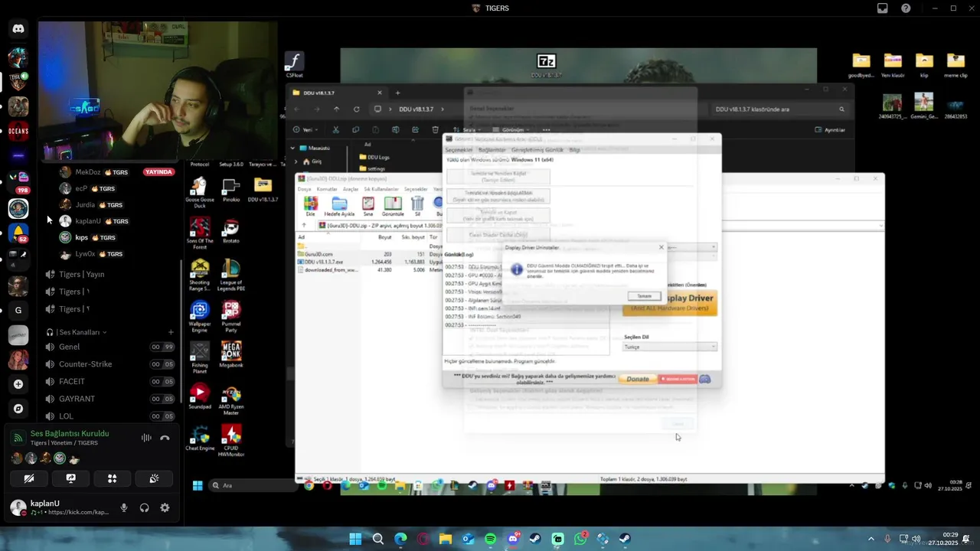Click Add a Server plus icon
Image resolution: width=980 pixels, height=551 pixels.
pos(18,384)
